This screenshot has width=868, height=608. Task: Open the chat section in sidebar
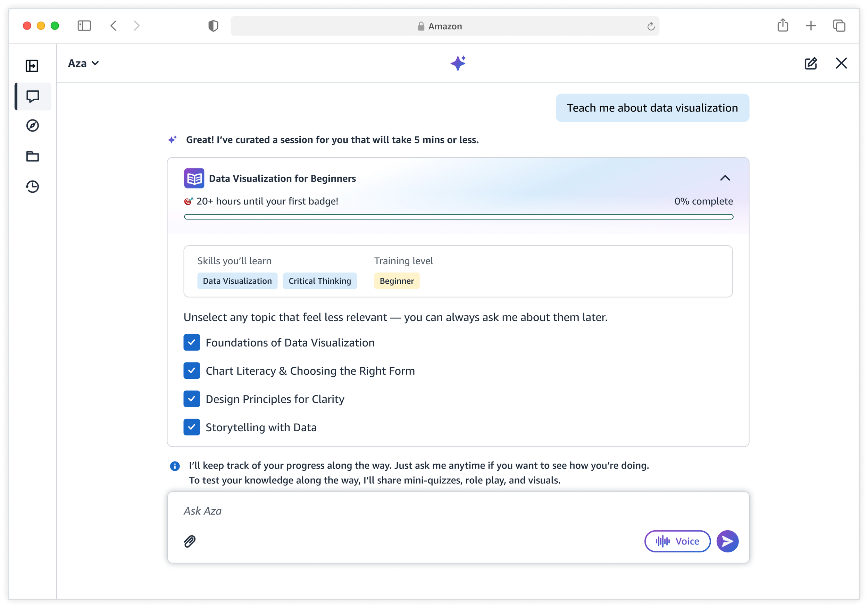(33, 97)
